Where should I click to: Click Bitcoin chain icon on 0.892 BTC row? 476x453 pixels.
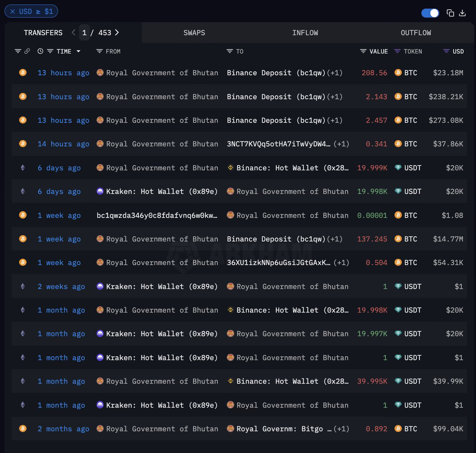point(23,429)
